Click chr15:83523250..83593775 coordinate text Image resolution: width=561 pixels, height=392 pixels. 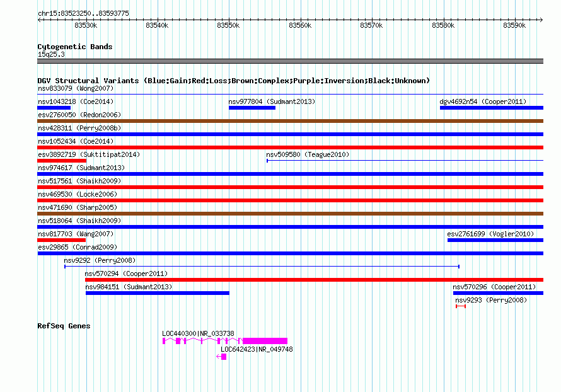point(83,13)
